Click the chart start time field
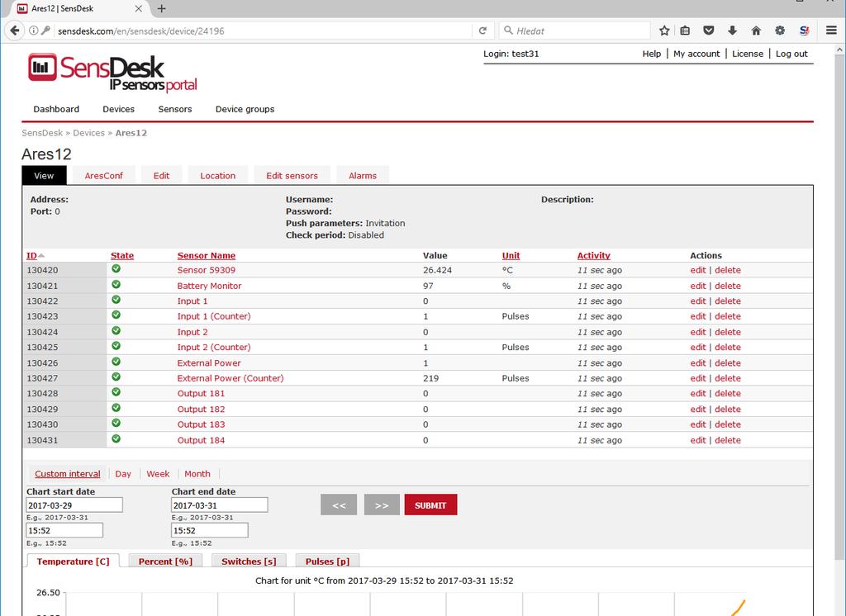This screenshot has height=616, width=846. [x=64, y=530]
